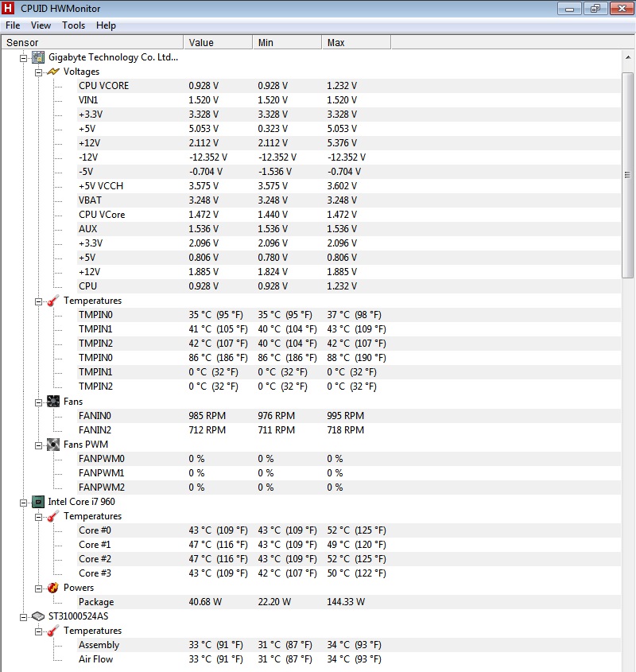Click the HWMonitor app icon in title bar
This screenshot has width=636, height=672.
(8, 8)
